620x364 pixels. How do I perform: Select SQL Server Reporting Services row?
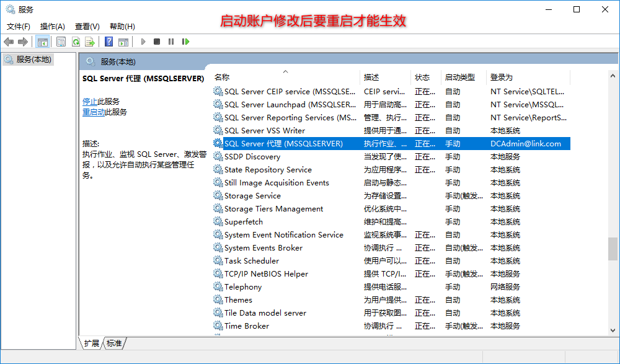pos(391,117)
